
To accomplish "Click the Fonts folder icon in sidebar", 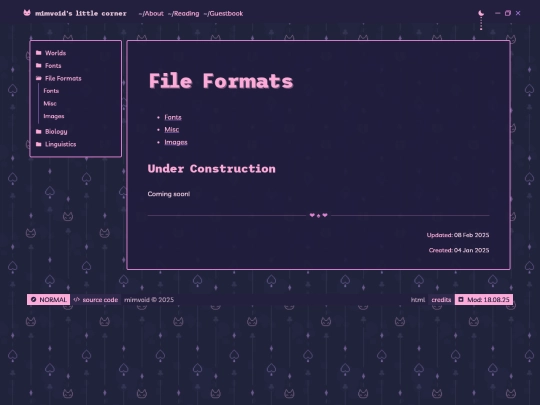I will click(39, 65).
